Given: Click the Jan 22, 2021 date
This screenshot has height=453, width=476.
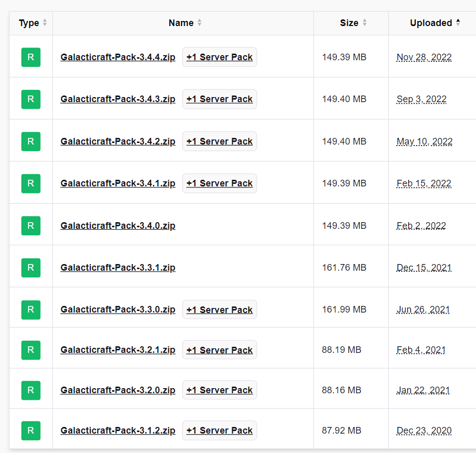Looking at the screenshot, I should (423, 390).
